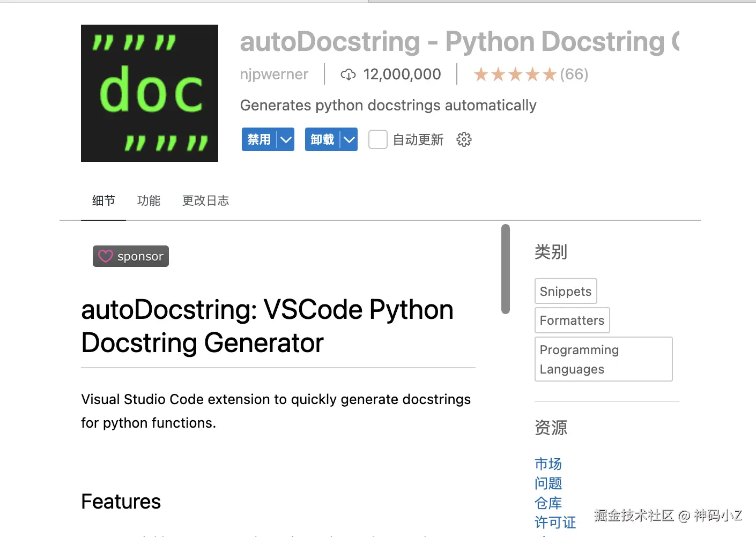Click the download count cloud icon
The width and height of the screenshot is (756, 537).
pos(348,74)
